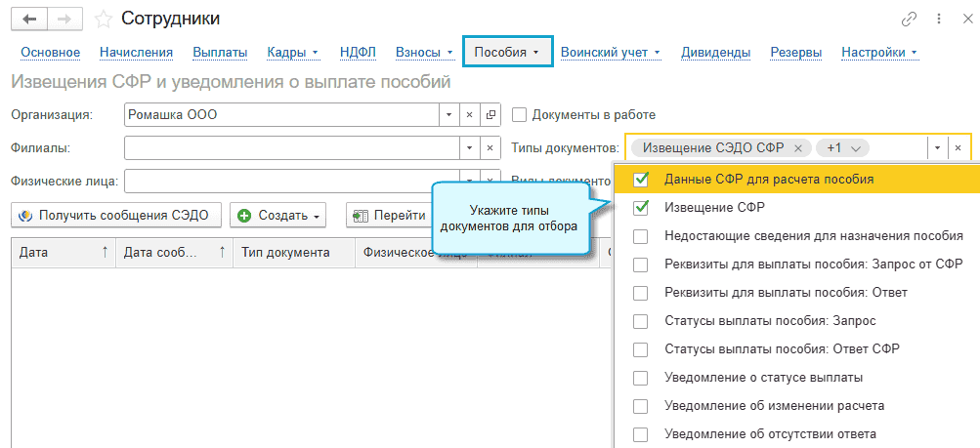The image size is (980, 448).
Task: Clear the Типы документов field with its X
Action: tap(959, 148)
